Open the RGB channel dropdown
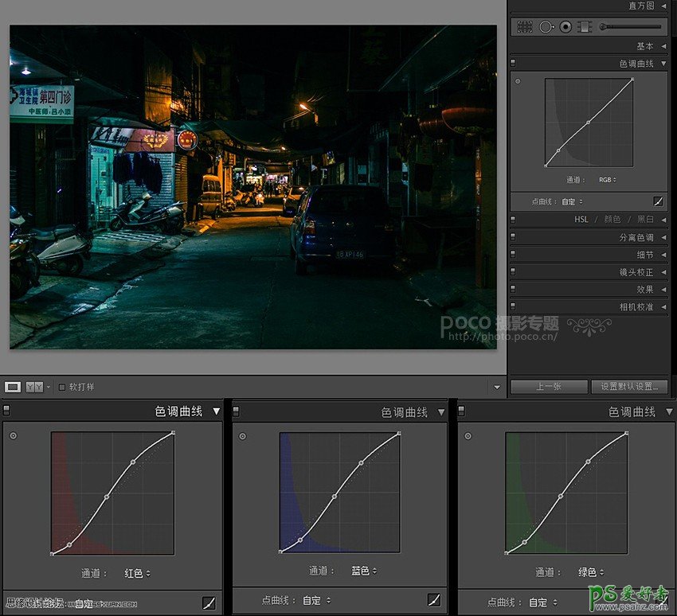This screenshot has height=616, width=677. pyautogui.click(x=608, y=180)
